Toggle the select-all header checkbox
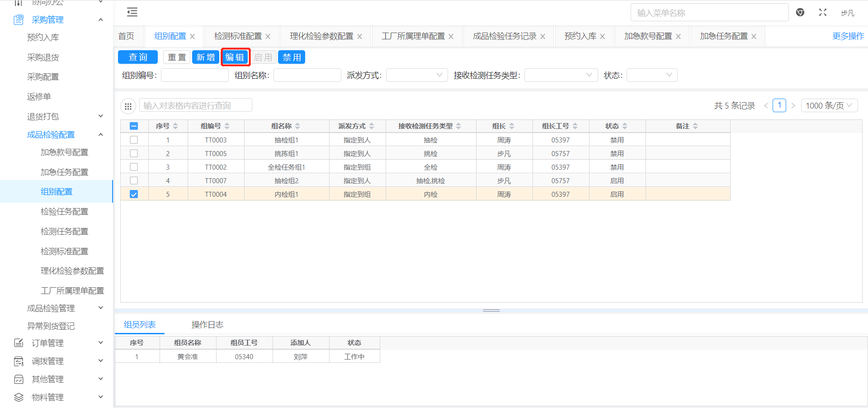This screenshot has height=408, width=868. (134, 126)
